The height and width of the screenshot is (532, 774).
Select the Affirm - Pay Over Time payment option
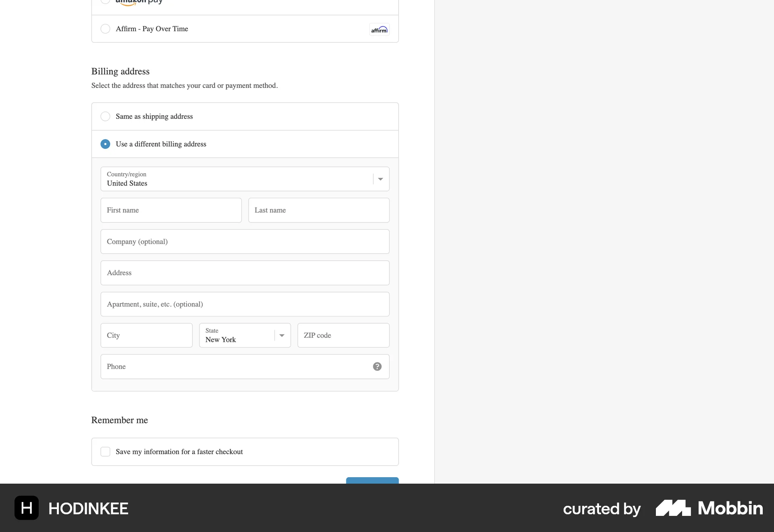point(105,29)
